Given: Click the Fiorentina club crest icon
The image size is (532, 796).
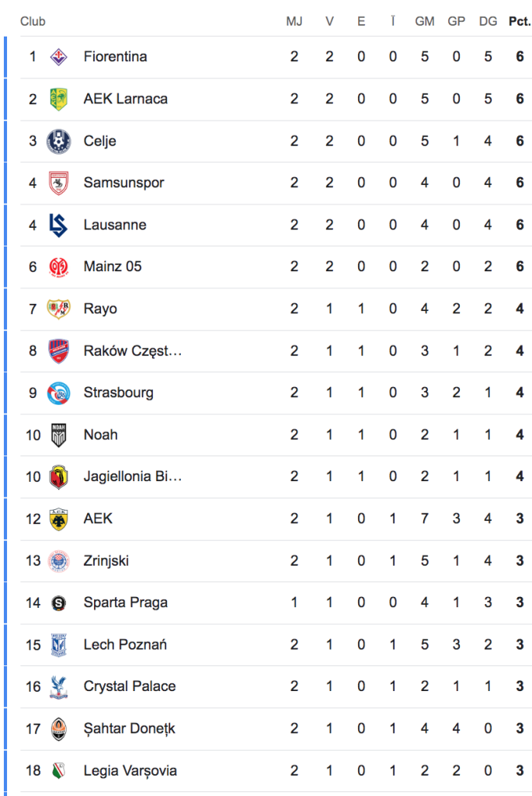Looking at the screenshot, I should click(x=58, y=57).
